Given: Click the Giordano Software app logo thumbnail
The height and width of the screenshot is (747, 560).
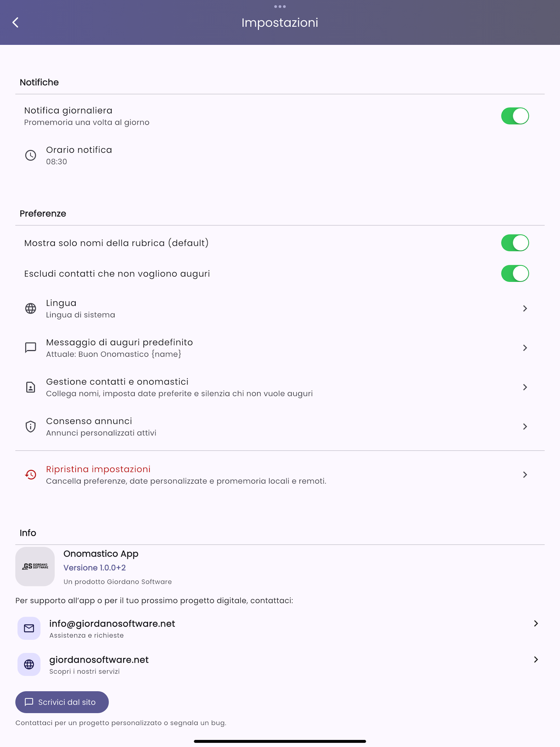Looking at the screenshot, I should (x=35, y=566).
